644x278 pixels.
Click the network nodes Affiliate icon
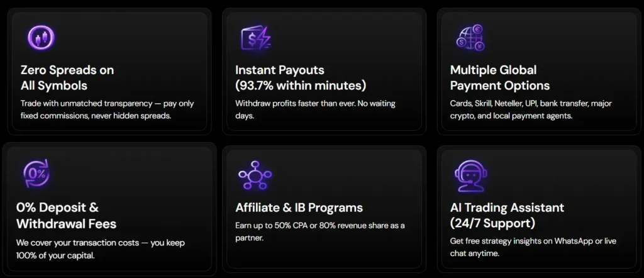click(x=255, y=175)
